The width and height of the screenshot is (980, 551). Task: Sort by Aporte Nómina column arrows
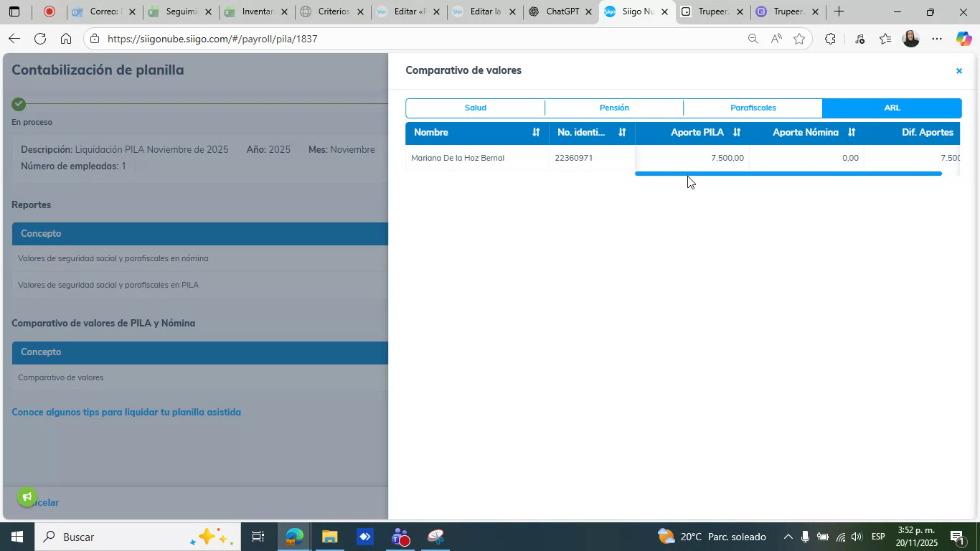[852, 132]
